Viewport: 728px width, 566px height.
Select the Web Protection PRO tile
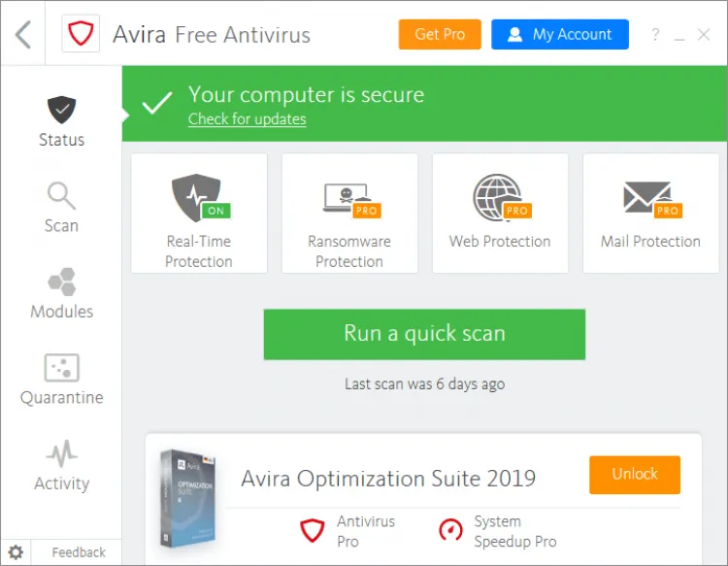pos(500,214)
